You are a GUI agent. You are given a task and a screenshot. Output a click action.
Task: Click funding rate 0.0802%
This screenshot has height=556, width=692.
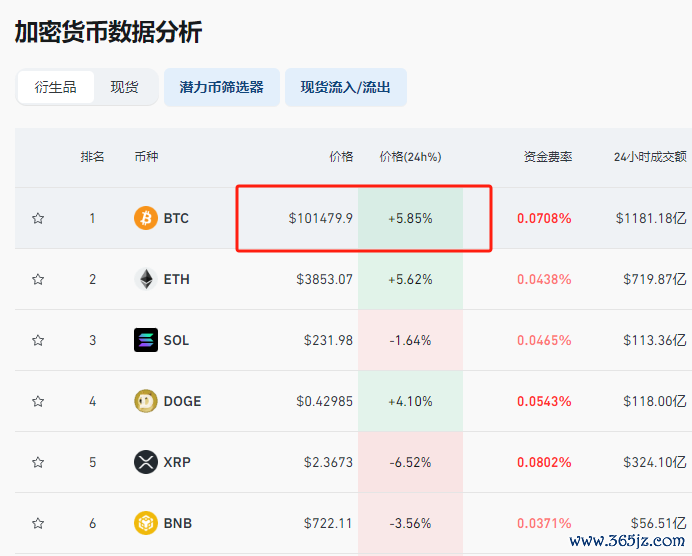click(544, 462)
